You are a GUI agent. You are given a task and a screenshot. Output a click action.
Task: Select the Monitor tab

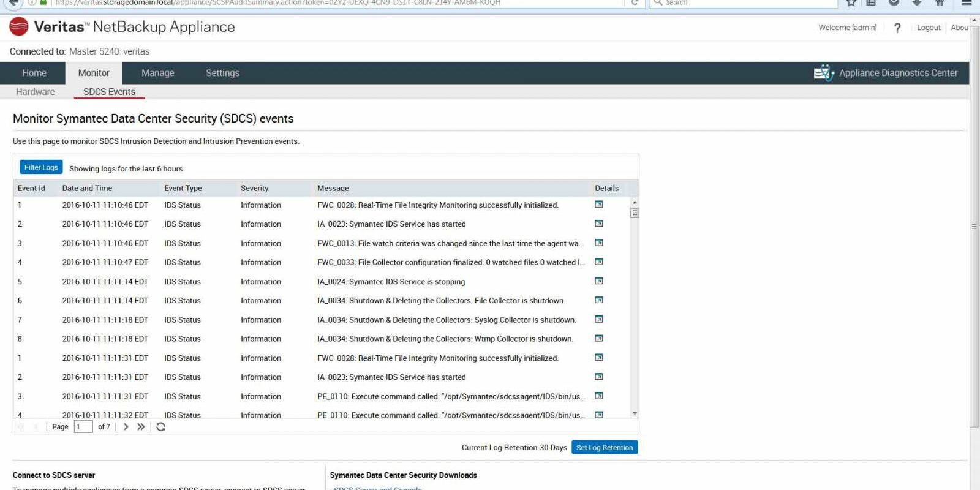pos(94,73)
